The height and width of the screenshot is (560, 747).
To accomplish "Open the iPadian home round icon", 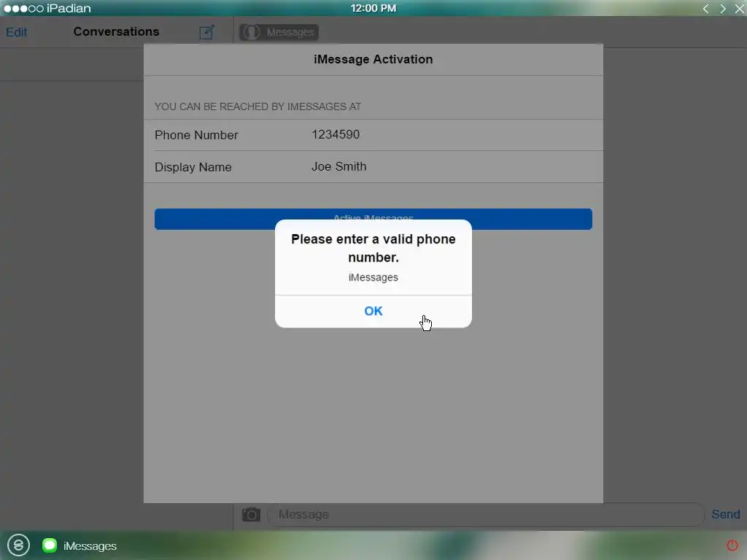I will [18, 545].
